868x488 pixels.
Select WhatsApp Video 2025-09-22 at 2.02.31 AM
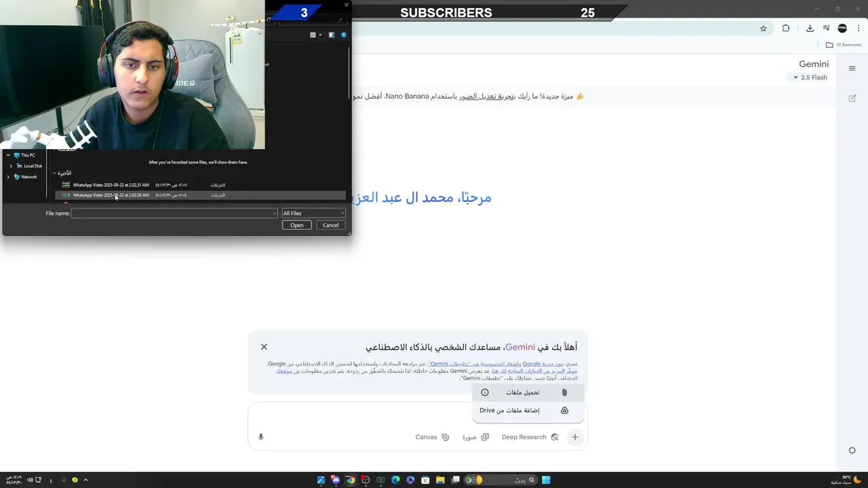(x=200, y=185)
